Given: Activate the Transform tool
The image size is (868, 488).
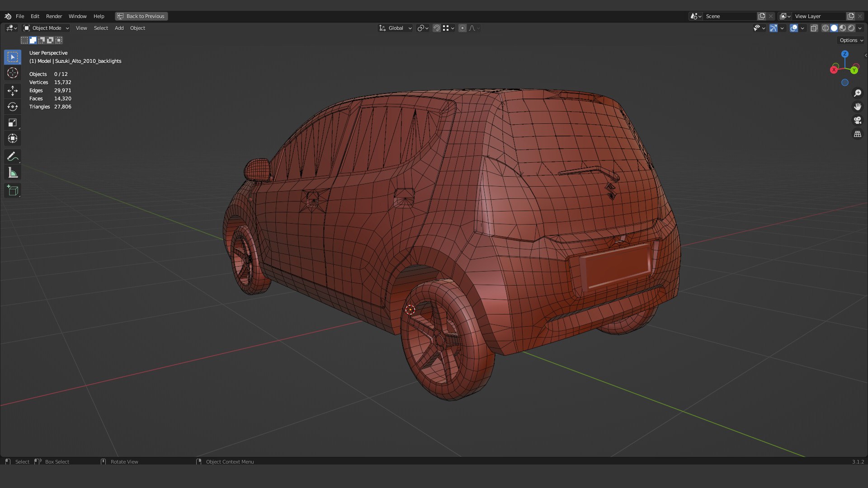Looking at the screenshot, I should [13, 138].
